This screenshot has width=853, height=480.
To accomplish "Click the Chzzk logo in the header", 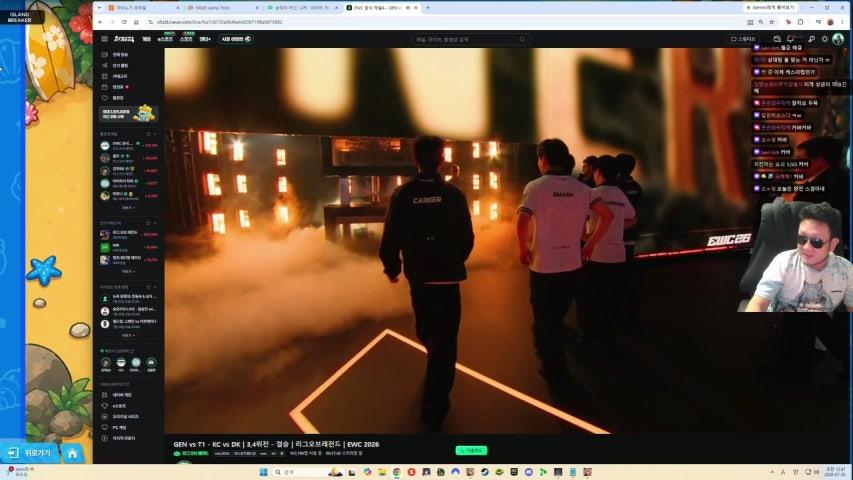I will (124, 39).
